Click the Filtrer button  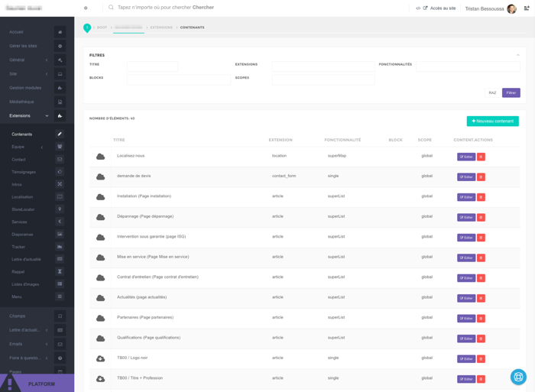pos(511,92)
